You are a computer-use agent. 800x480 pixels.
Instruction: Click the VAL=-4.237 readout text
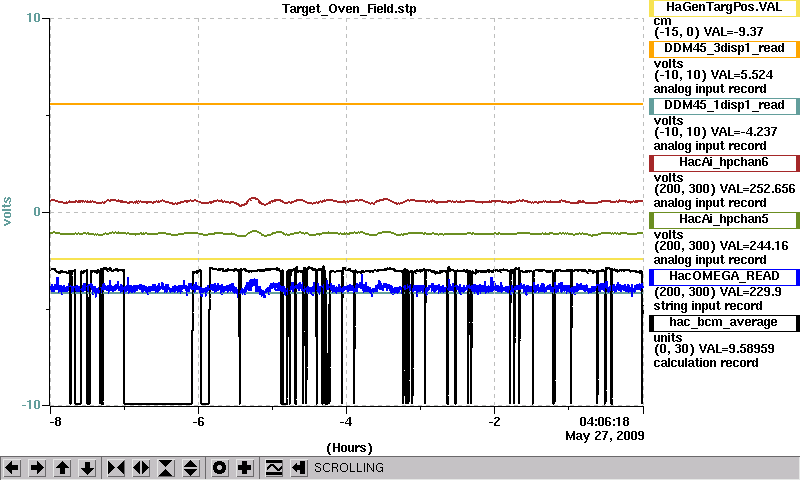[x=744, y=132]
